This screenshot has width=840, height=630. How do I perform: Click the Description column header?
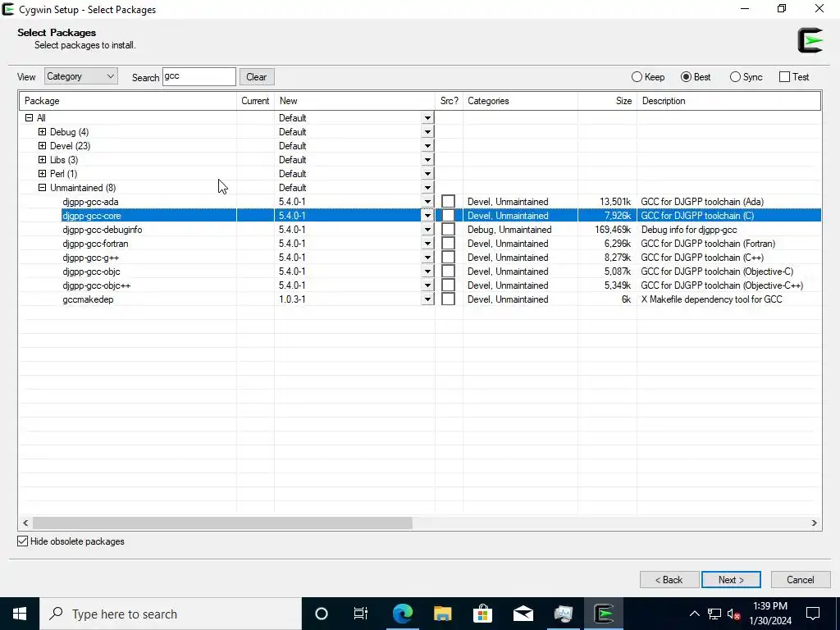pos(728,101)
